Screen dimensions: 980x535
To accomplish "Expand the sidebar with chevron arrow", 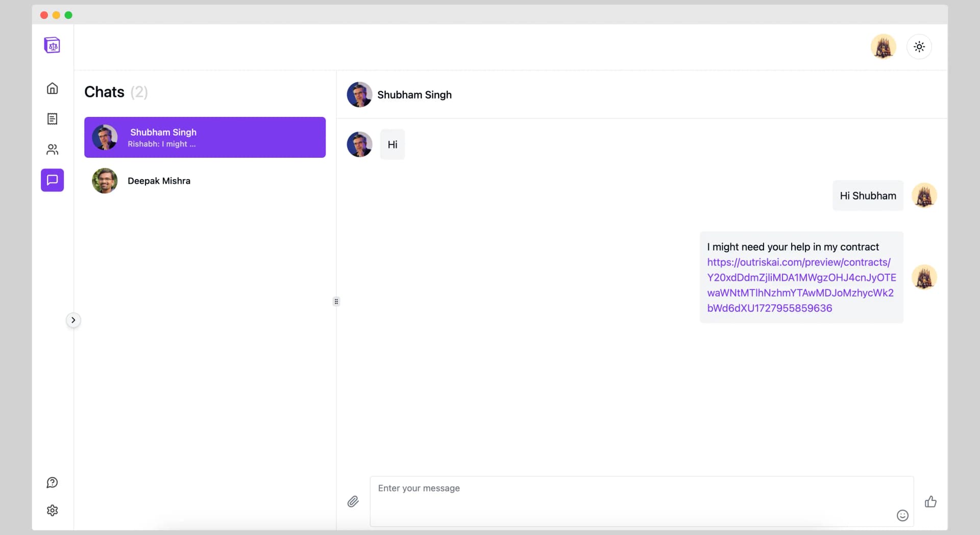I will (x=73, y=320).
